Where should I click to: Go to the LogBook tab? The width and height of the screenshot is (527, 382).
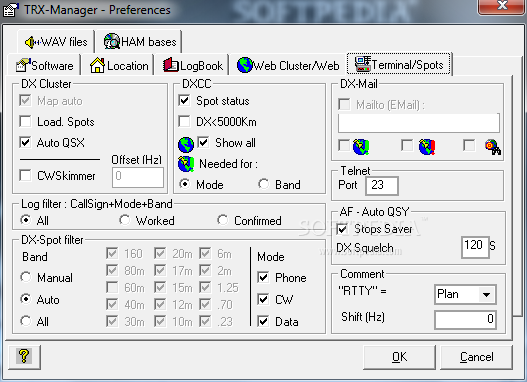[193, 65]
